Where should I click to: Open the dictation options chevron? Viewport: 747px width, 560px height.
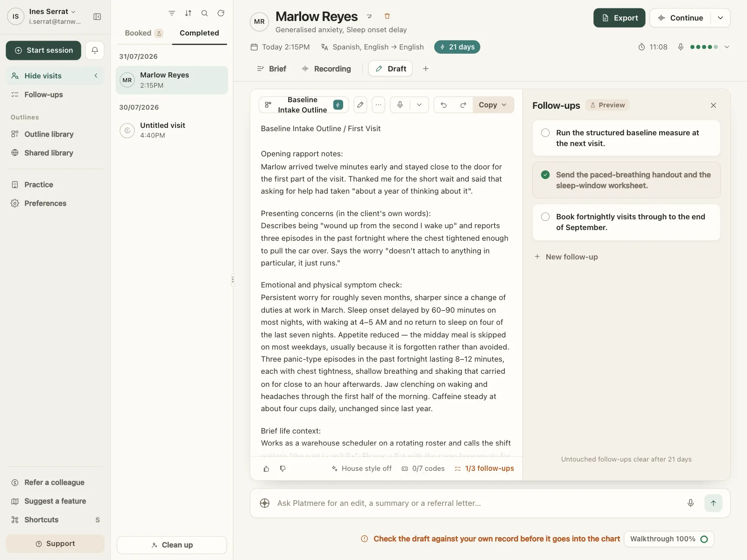coord(419,105)
